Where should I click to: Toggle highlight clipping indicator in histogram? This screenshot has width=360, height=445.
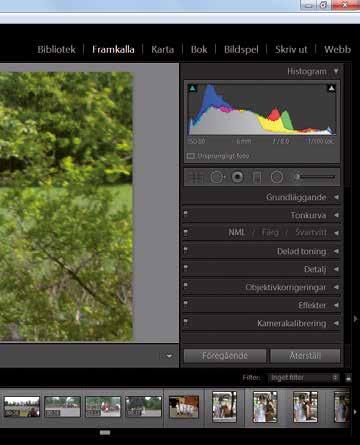click(331, 88)
